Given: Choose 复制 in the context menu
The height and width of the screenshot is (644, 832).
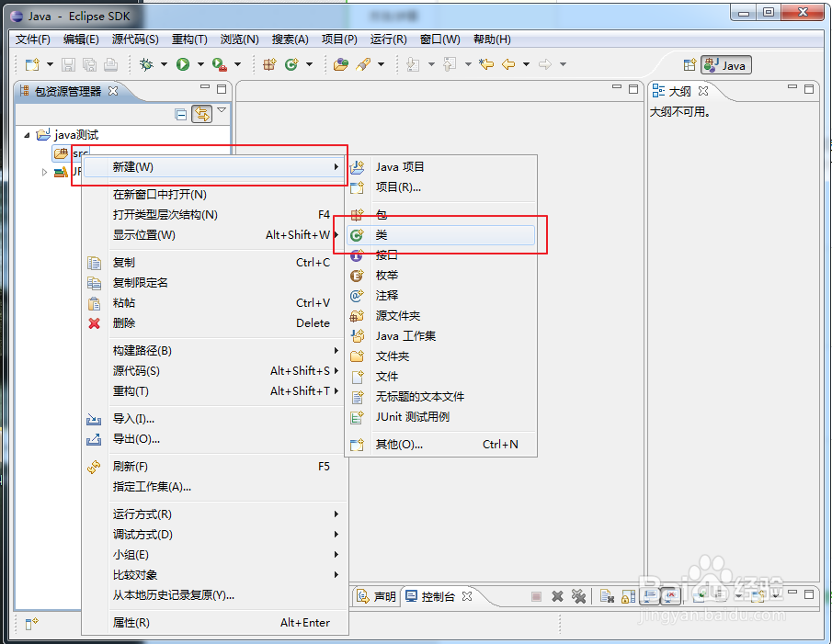Looking at the screenshot, I should 213,263.
